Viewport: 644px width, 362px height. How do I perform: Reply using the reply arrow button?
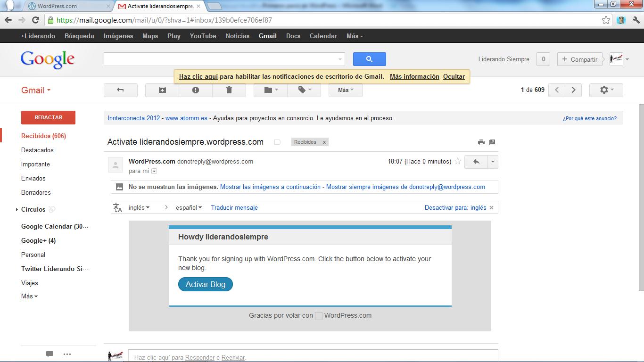point(476,162)
